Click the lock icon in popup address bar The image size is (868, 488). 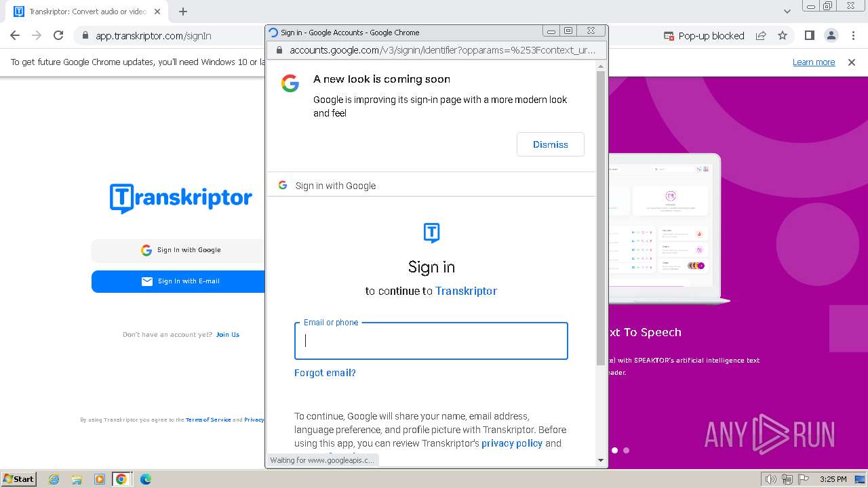pos(278,50)
